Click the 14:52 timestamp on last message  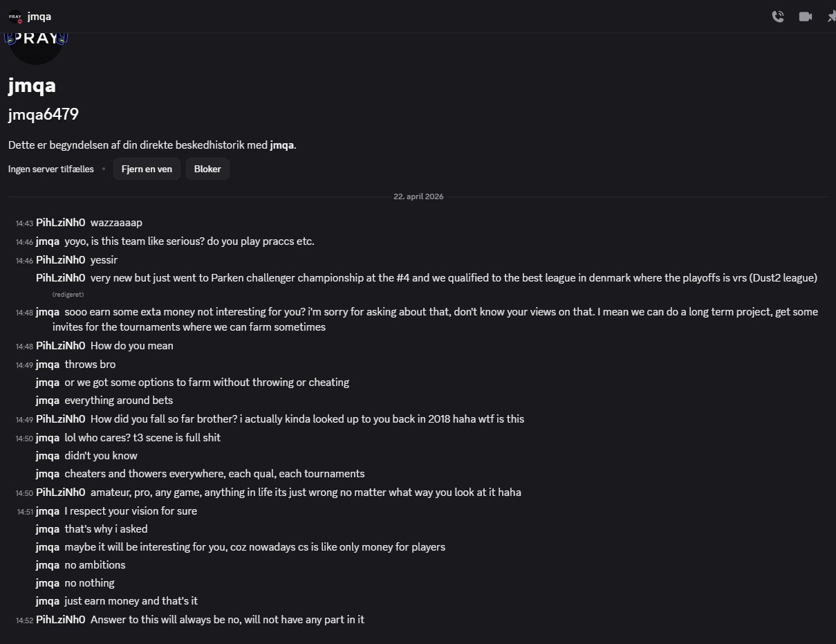pos(24,620)
